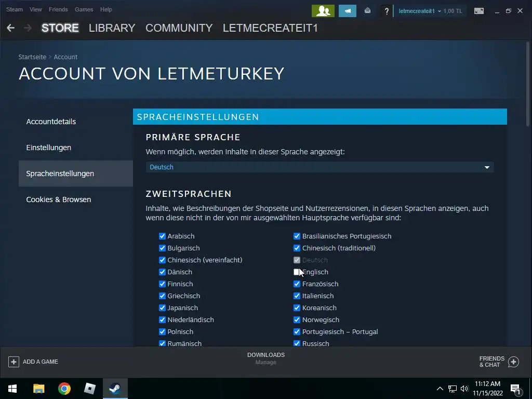Click the announcements megaphone icon
The height and width of the screenshot is (399, 532).
[348, 11]
